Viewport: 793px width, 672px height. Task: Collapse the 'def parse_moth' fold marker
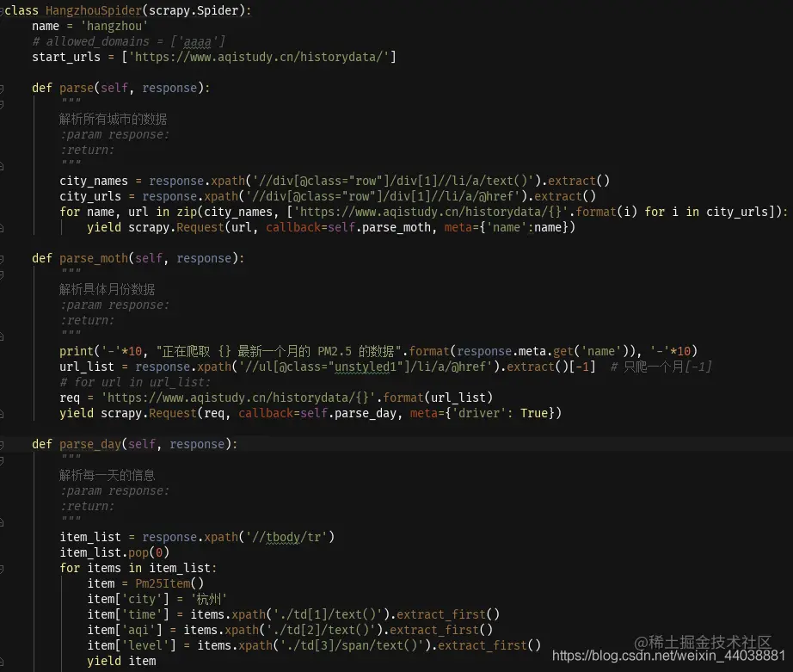(2, 259)
